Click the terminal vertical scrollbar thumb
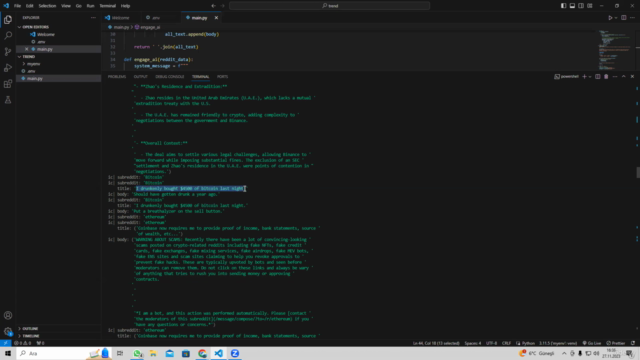 637,172
